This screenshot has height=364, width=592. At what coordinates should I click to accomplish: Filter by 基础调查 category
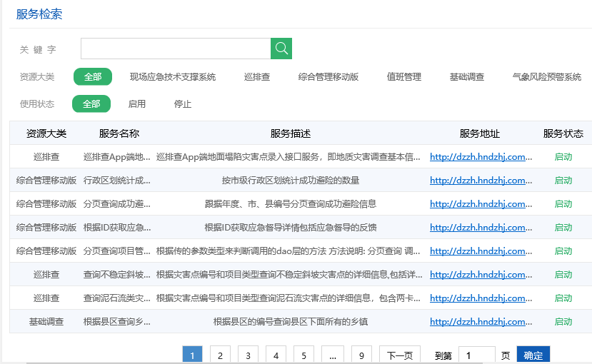467,77
